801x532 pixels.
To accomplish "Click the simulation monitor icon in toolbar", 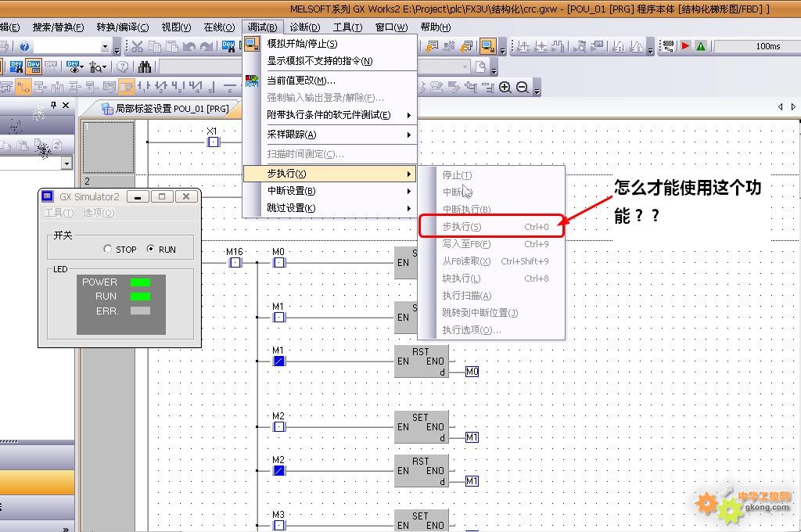I will tap(488, 46).
